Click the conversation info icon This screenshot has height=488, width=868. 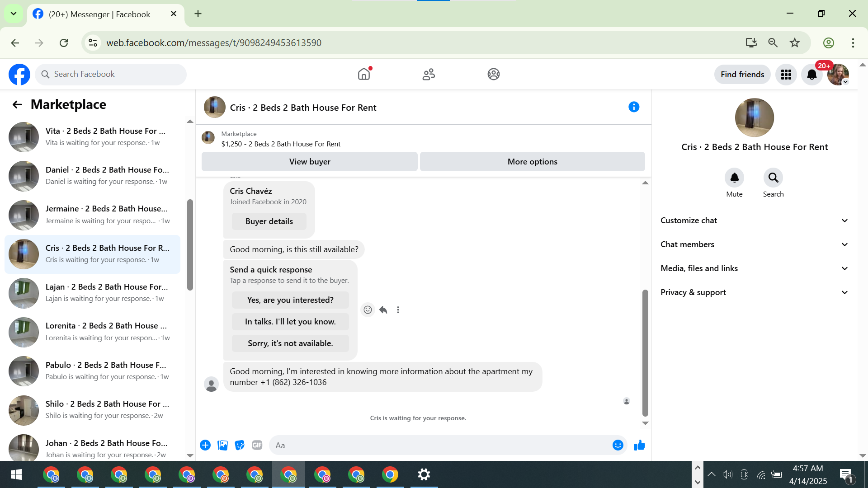(x=634, y=107)
